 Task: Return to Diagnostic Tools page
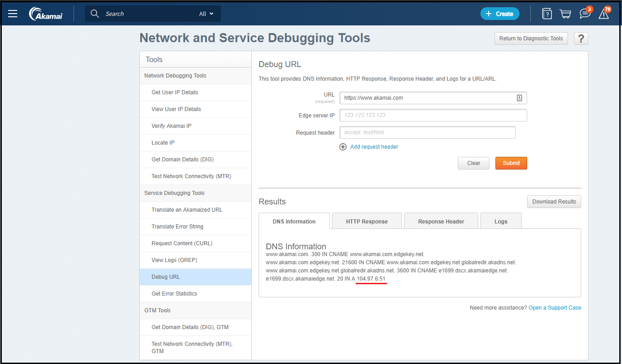click(x=531, y=39)
